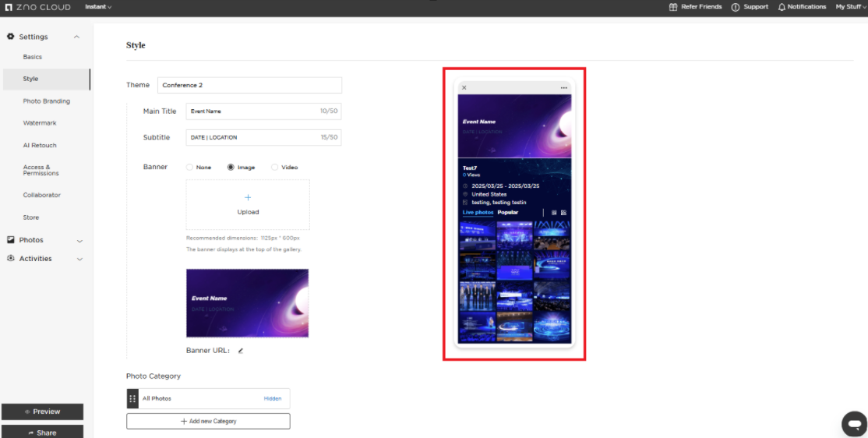This screenshot has width=868, height=438.
Task: Click the Notifications bell in header
Action: tap(782, 7)
